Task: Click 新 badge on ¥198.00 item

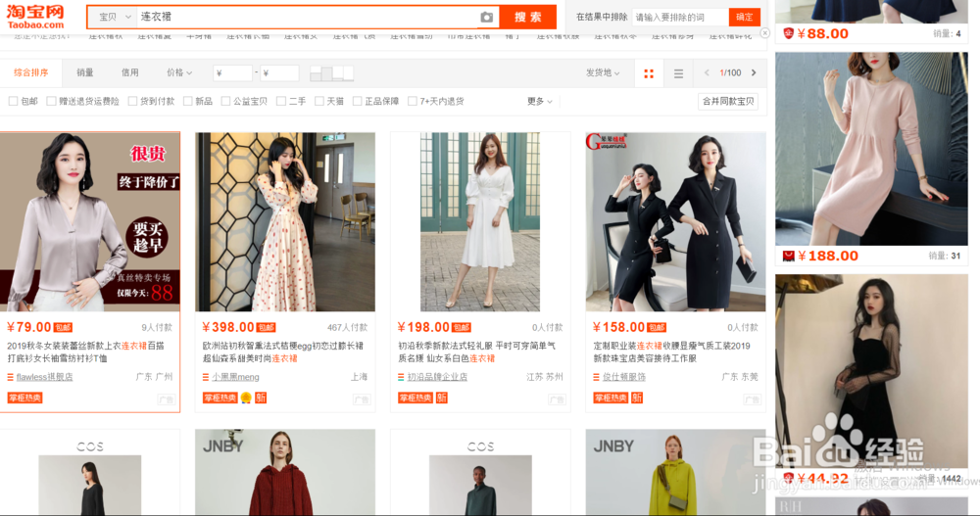Action: 442,398
